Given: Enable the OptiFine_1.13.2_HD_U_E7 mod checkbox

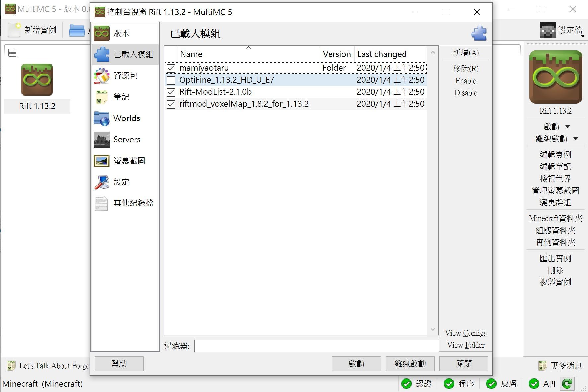Looking at the screenshot, I should pyautogui.click(x=171, y=80).
